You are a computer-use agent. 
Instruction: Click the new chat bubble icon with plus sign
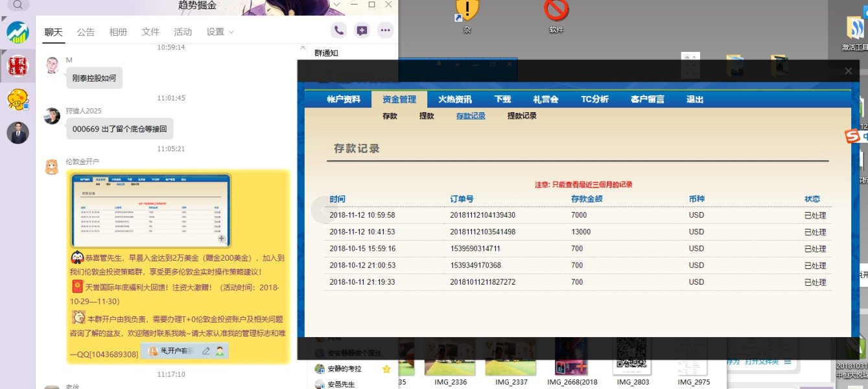click(362, 30)
